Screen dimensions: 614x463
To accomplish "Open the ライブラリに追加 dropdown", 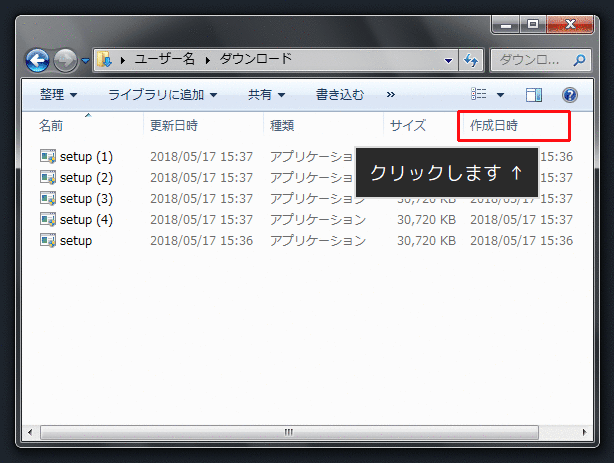I will pos(162,95).
